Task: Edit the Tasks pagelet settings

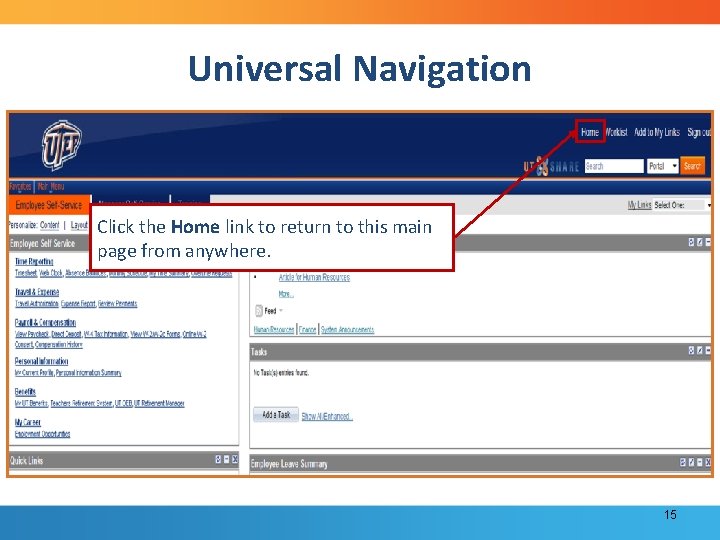Action: (x=700, y=350)
